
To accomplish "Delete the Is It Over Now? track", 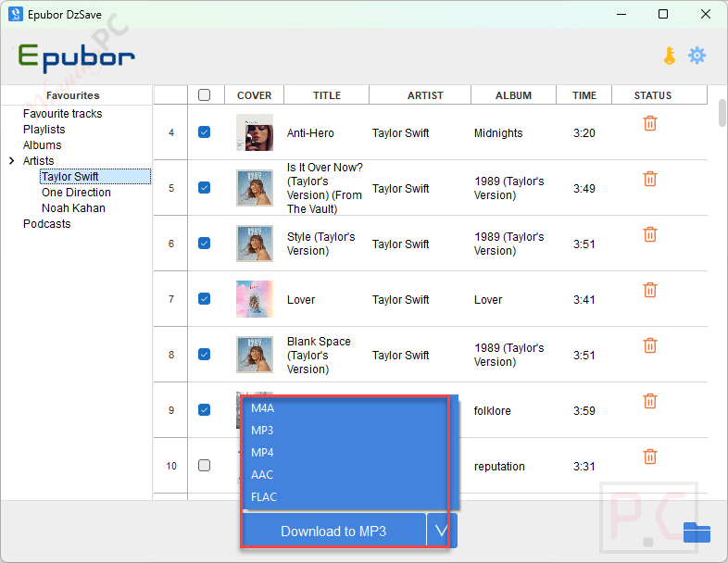I will coord(650,179).
